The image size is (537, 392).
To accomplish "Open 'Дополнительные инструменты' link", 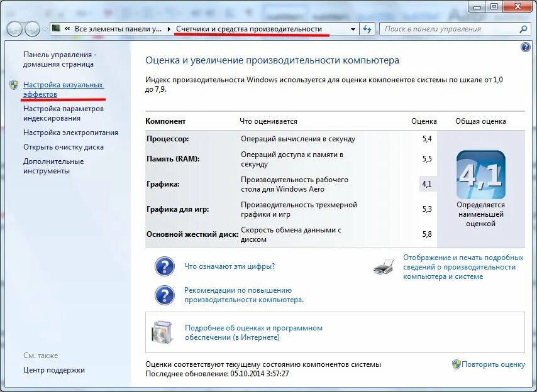I will [53, 166].
